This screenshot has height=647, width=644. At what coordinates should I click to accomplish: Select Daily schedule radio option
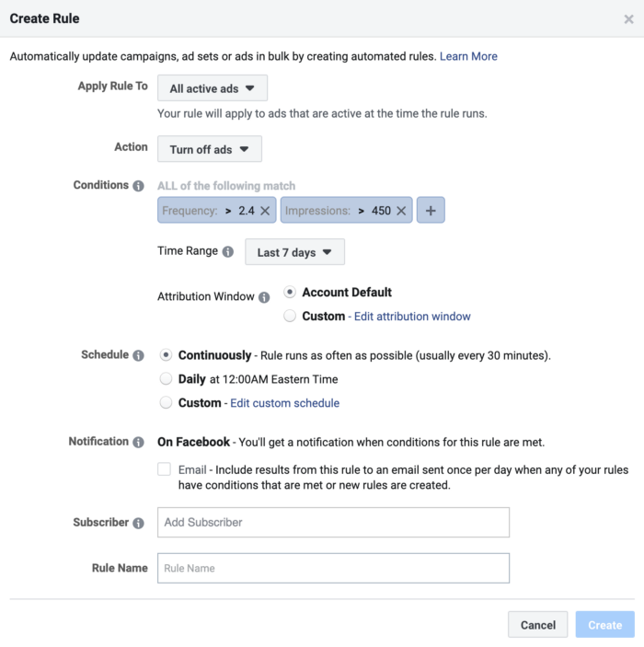(x=166, y=378)
